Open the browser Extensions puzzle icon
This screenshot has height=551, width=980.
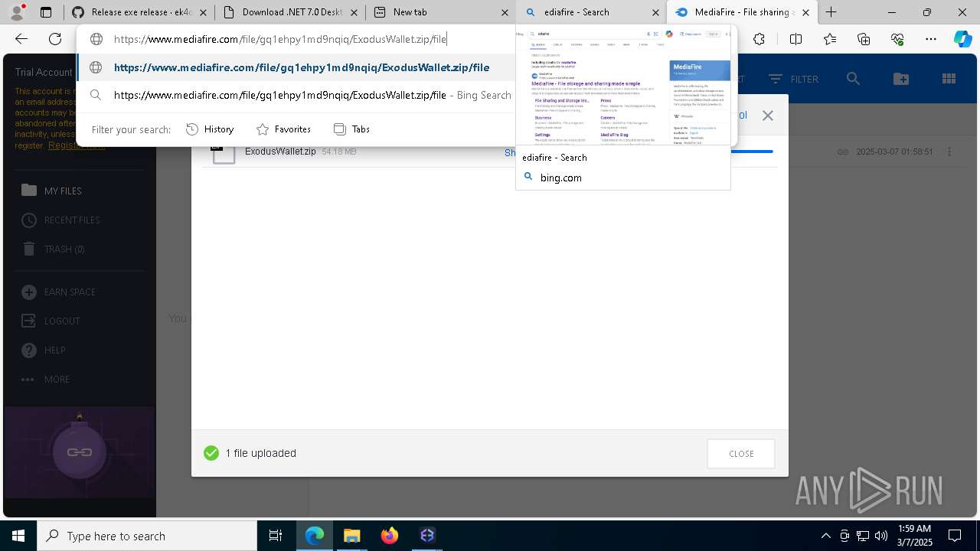[x=759, y=39]
